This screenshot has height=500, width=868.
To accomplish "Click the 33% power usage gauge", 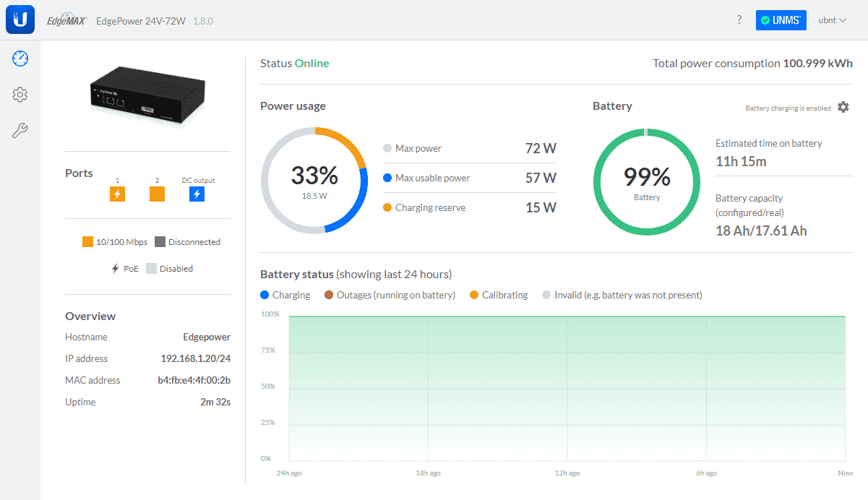I will [314, 181].
